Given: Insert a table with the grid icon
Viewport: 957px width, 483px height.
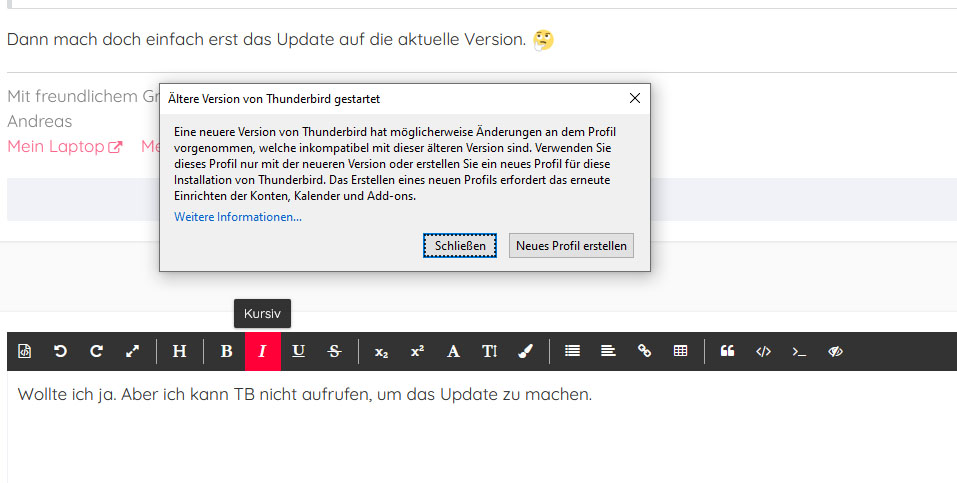Looking at the screenshot, I should click(681, 351).
